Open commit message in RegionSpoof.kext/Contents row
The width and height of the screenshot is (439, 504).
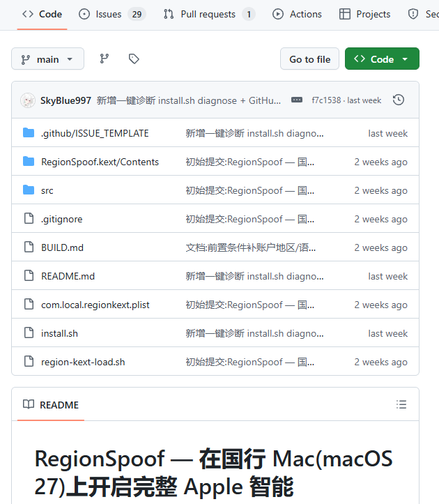click(x=249, y=162)
